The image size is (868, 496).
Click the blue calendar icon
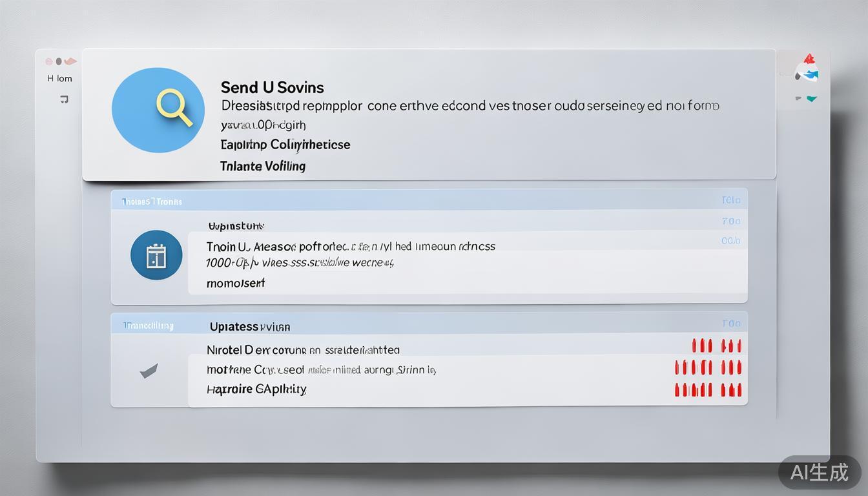(x=156, y=256)
